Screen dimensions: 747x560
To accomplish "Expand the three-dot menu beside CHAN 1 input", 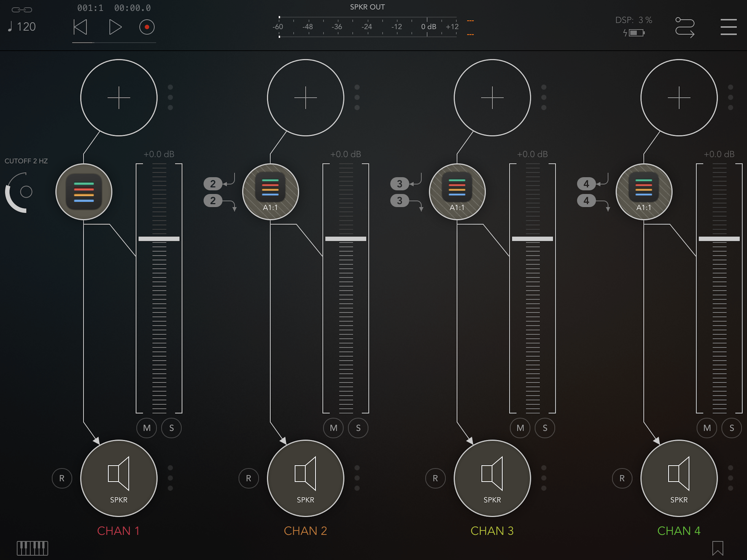I will [x=170, y=97].
